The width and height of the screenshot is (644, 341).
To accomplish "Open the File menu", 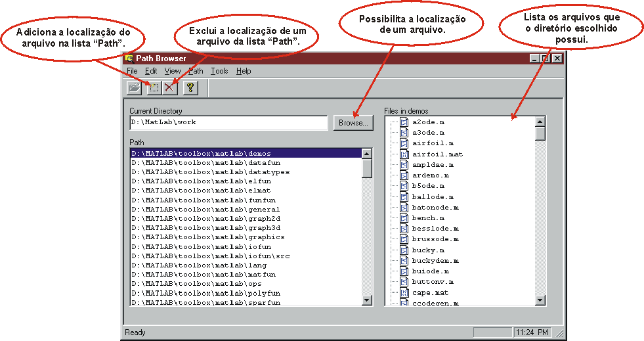I will (132, 71).
